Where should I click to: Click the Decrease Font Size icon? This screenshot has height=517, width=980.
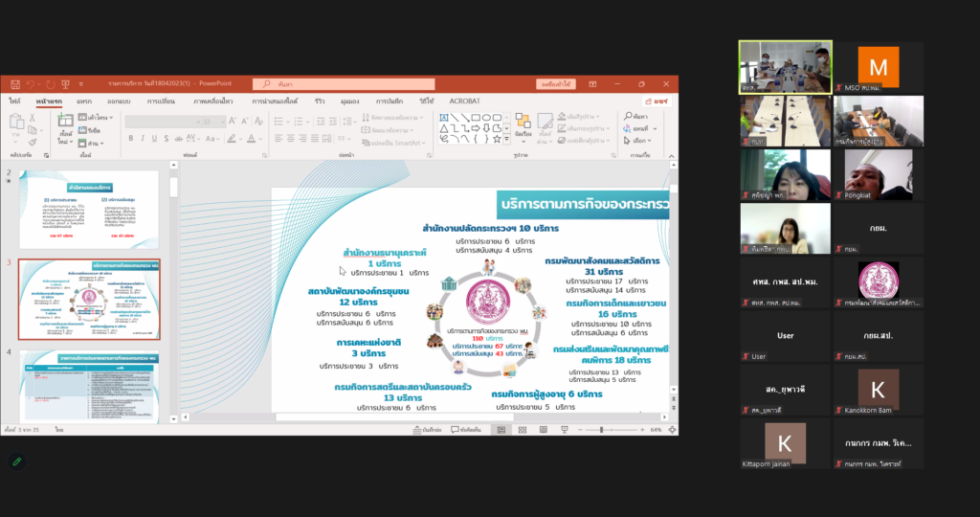pyautogui.click(x=244, y=122)
